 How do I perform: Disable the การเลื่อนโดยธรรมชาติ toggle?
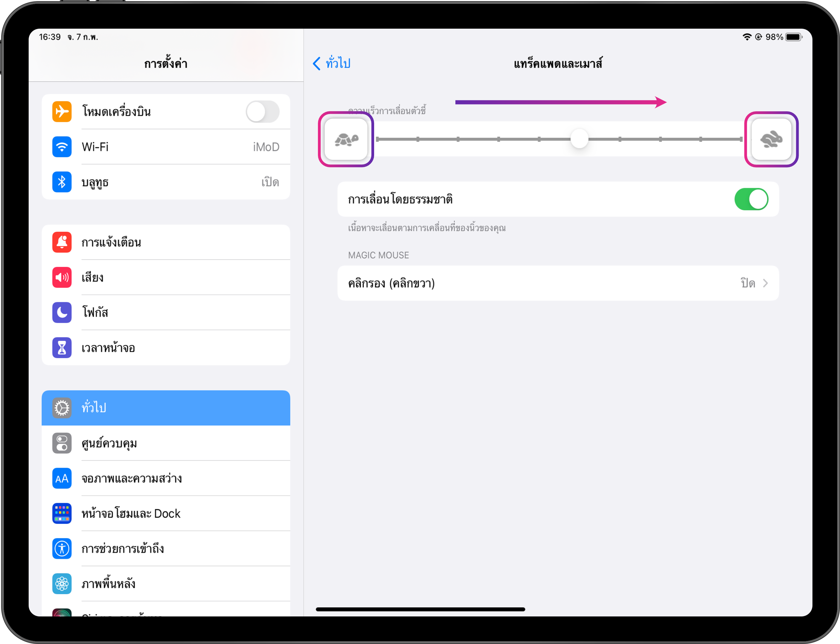(751, 199)
